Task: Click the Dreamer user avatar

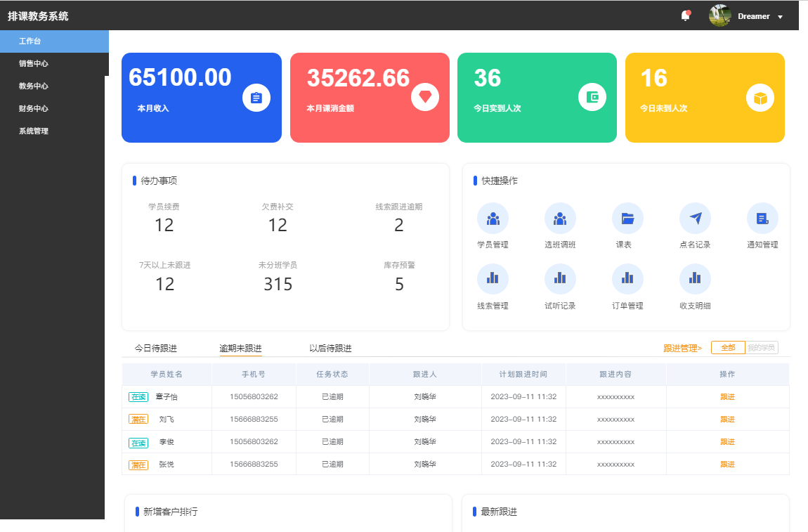Action: coord(720,16)
